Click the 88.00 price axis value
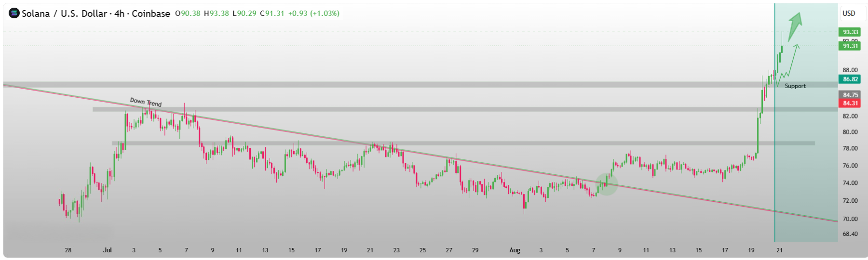Image resolution: width=868 pixels, height=260 pixels. [850, 70]
